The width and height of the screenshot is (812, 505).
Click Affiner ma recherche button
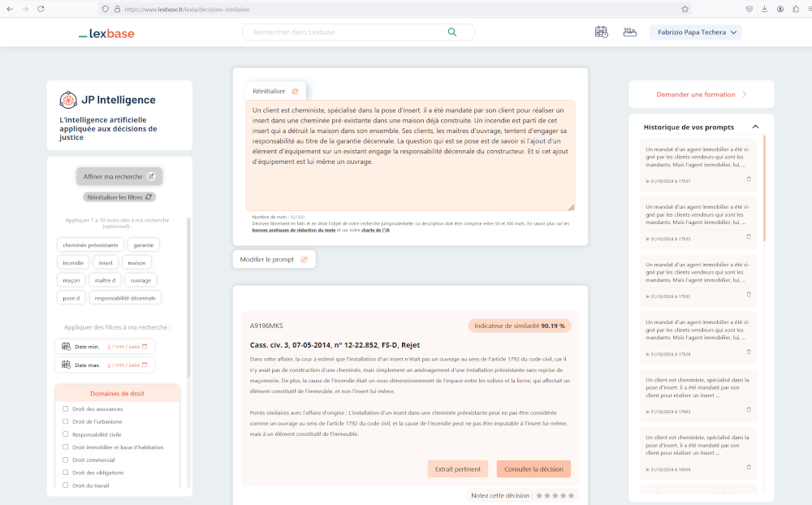point(119,177)
